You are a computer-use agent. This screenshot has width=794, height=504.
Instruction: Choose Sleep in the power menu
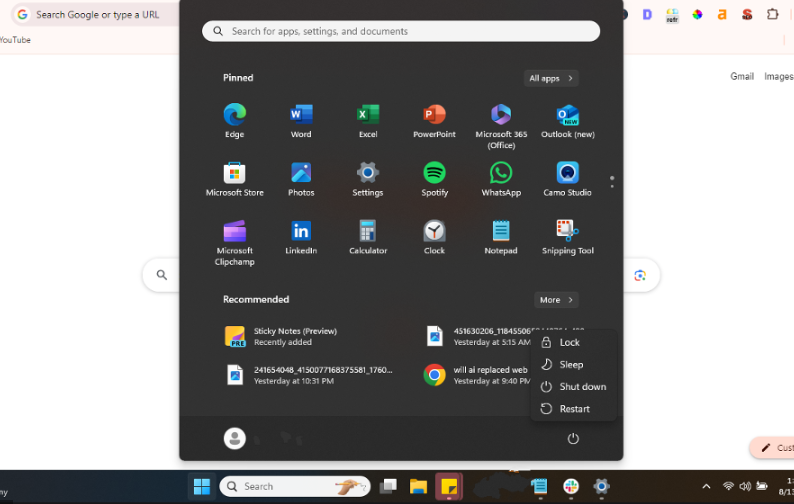point(573,365)
